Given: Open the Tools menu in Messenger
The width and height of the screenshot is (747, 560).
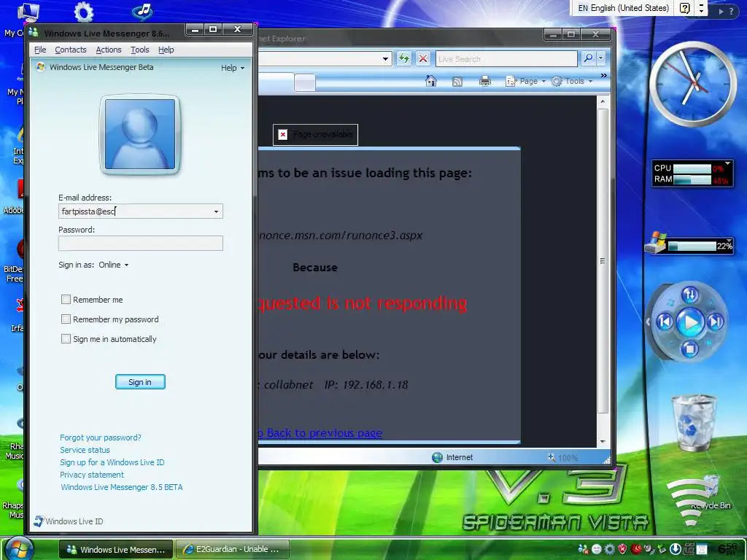Looking at the screenshot, I should pyautogui.click(x=139, y=50).
